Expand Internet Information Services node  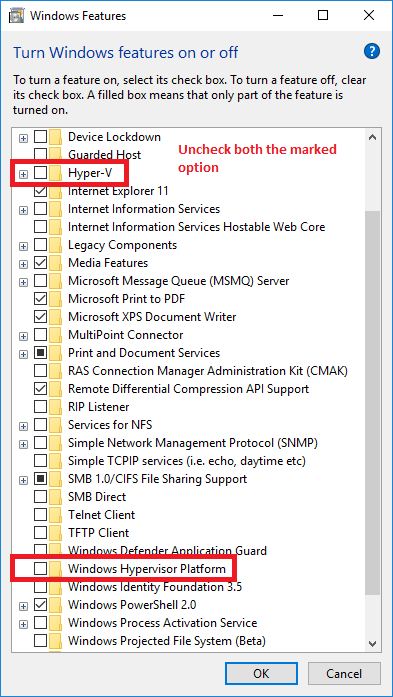pyautogui.click(x=23, y=210)
